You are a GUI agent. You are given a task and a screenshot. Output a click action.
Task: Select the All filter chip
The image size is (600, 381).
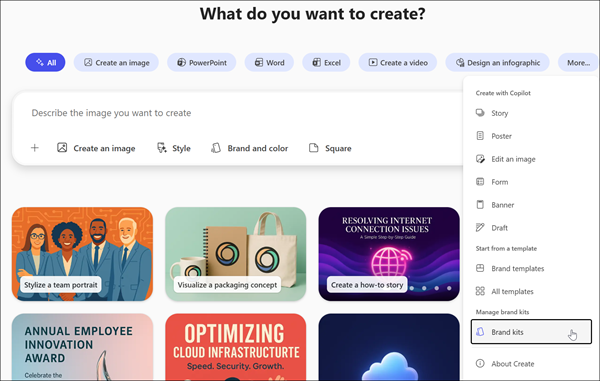pyautogui.click(x=45, y=62)
